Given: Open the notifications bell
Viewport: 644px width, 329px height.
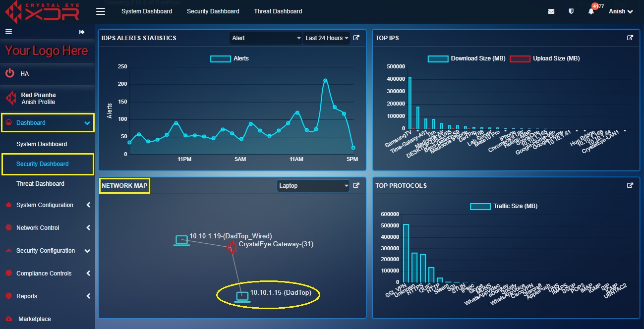Looking at the screenshot, I should [591, 11].
